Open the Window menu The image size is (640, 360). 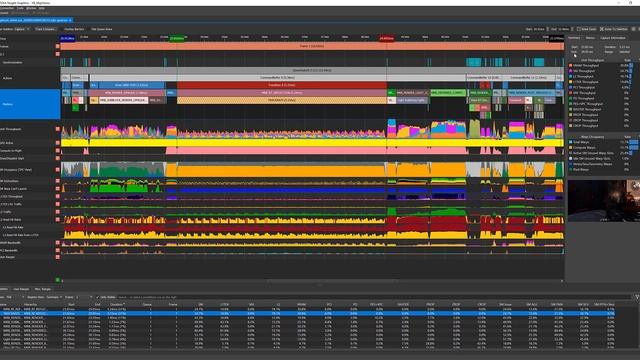31,8
